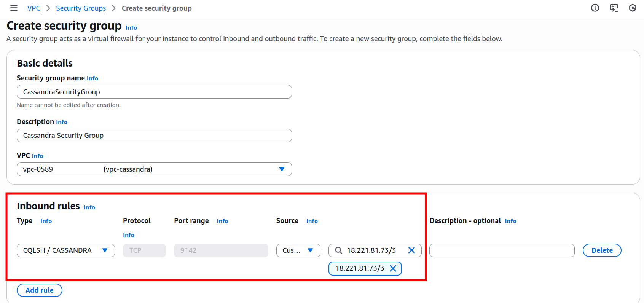Delete the inbound rule
This screenshot has width=644, height=303.
[x=602, y=250]
